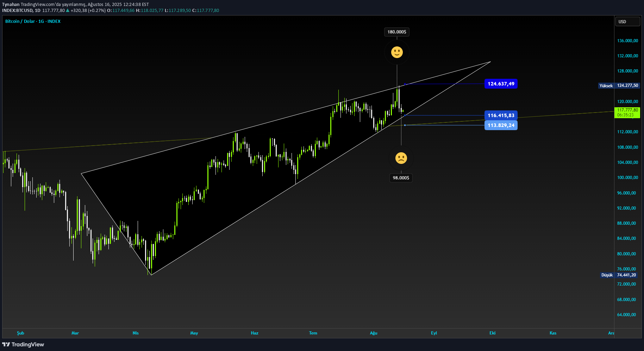This screenshot has height=351, width=644.
Task: Click the Nis month label
Action: point(136,333)
